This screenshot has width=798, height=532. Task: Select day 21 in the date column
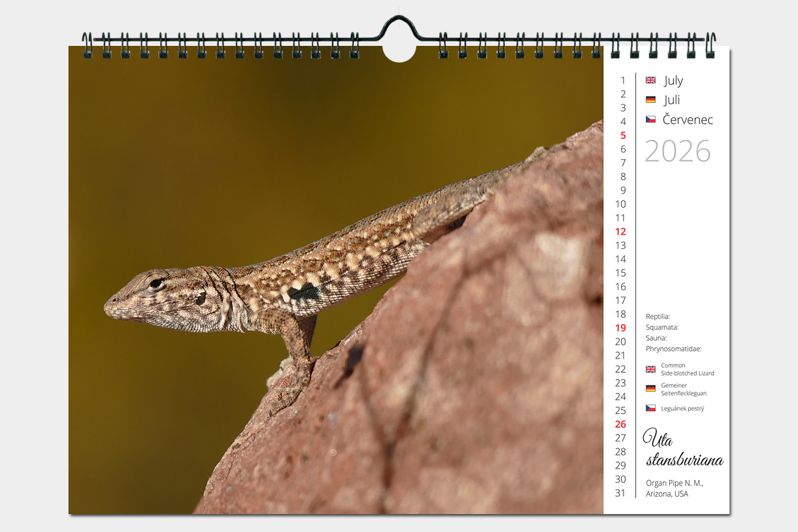(x=620, y=355)
